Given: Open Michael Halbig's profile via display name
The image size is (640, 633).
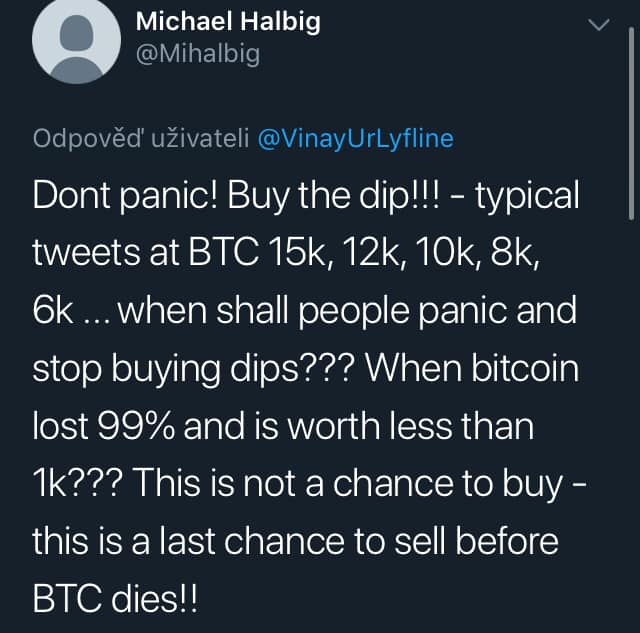Looking at the screenshot, I should pos(228,21).
